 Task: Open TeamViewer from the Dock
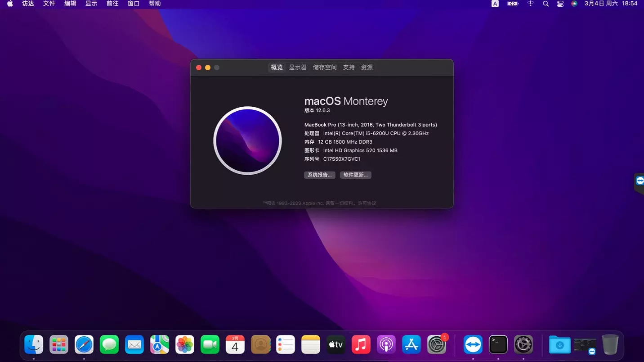tap(473, 344)
